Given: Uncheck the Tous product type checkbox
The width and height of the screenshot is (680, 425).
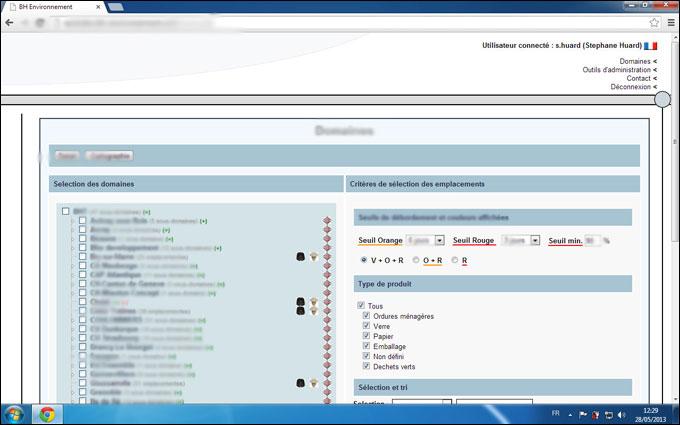Looking at the screenshot, I should (362, 305).
